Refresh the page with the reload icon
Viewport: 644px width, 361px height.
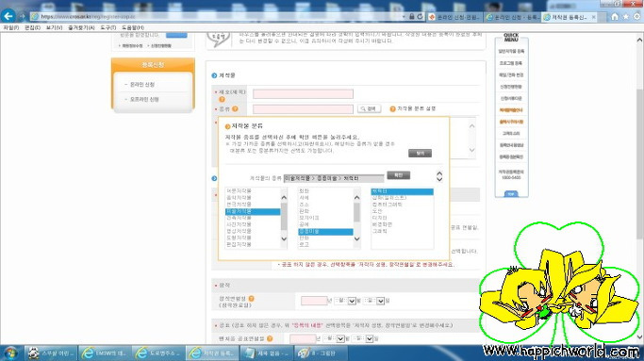pos(420,16)
